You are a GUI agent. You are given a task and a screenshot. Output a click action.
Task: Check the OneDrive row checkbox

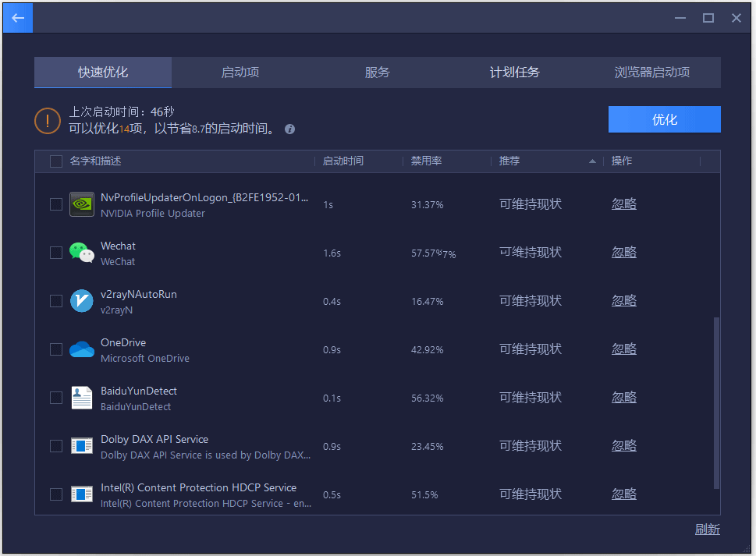[56, 349]
